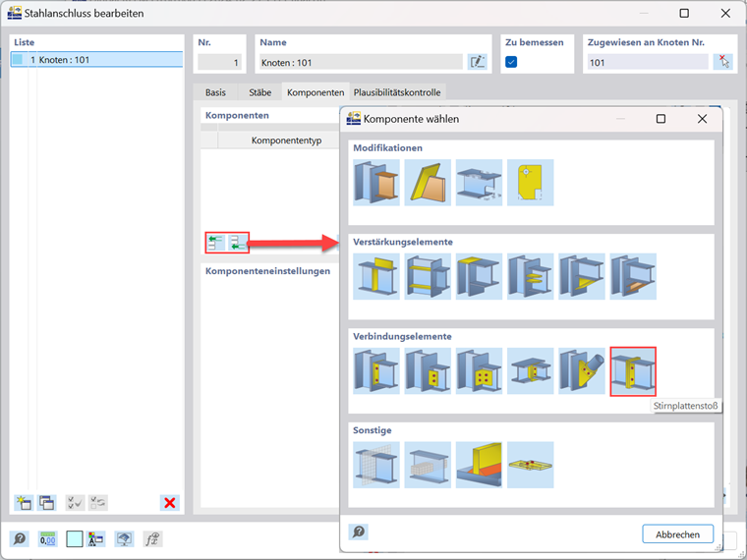The height and width of the screenshot is (560, 747).
Task: Maximize the Komponente wählen dialog
Action: click(661, 119)
